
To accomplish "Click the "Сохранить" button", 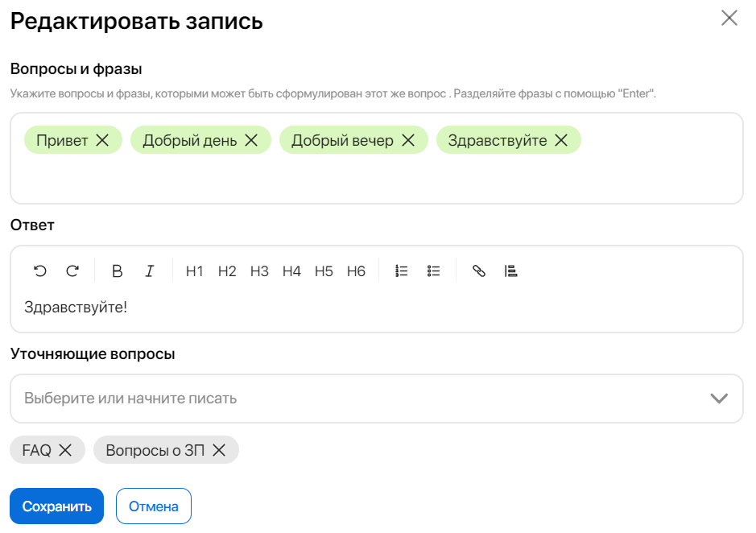I will click(x=57, y=506).
